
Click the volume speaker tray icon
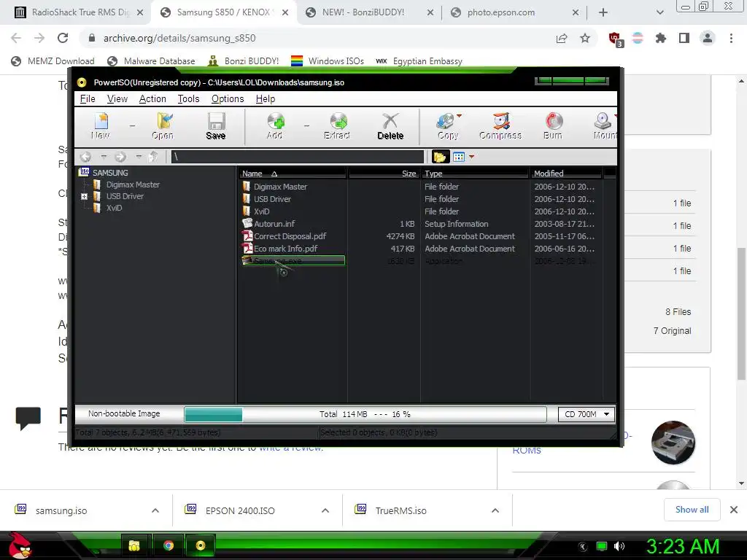619,546
